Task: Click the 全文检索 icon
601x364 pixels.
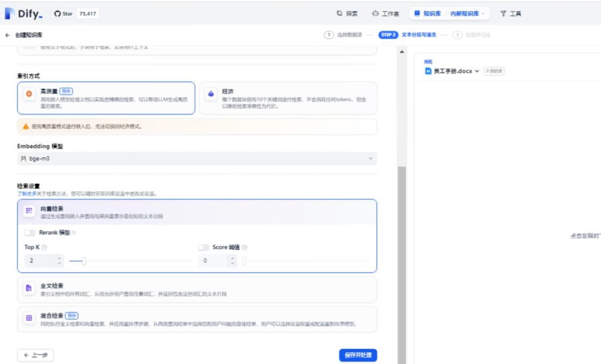Action: tap(29, 288)
